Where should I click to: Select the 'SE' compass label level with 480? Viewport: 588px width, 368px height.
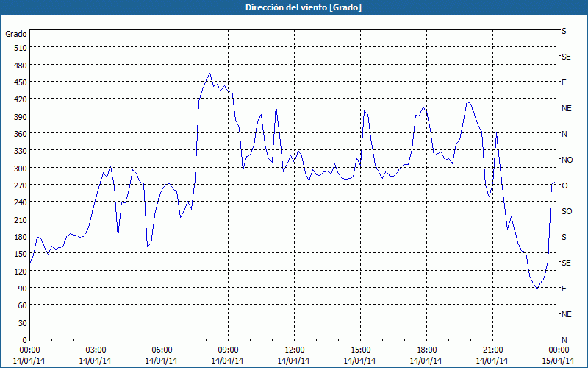coord(566,57)
